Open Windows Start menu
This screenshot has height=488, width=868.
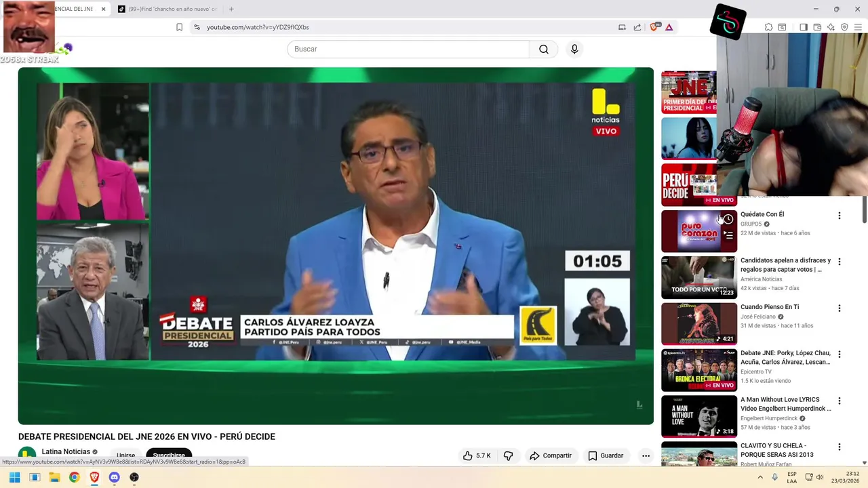coord(15,477)
